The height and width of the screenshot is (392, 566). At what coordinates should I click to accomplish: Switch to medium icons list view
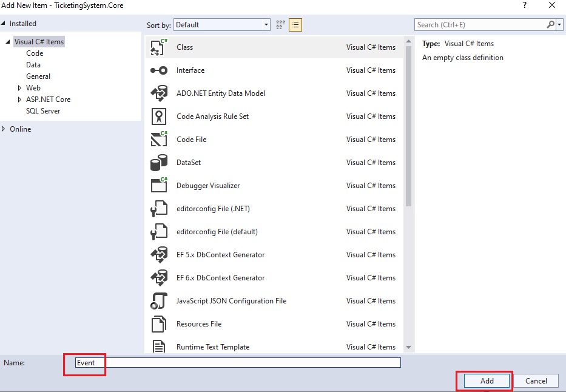pyautogui.click(x=295, y=25)
